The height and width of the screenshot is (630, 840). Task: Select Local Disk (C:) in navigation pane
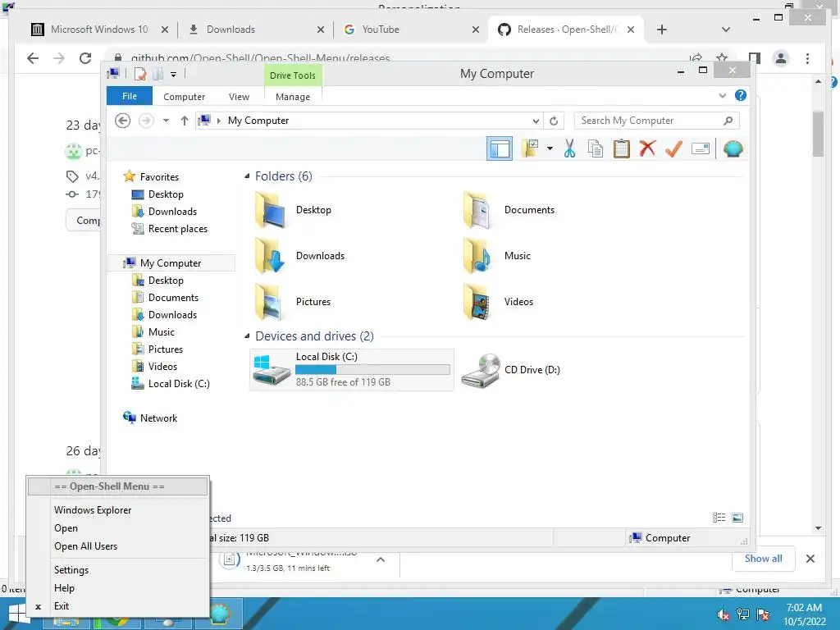(x=179, y=384)
